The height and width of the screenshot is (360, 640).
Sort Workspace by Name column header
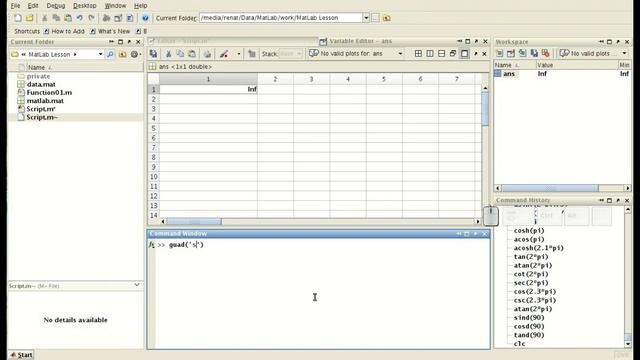click(515, 65)
